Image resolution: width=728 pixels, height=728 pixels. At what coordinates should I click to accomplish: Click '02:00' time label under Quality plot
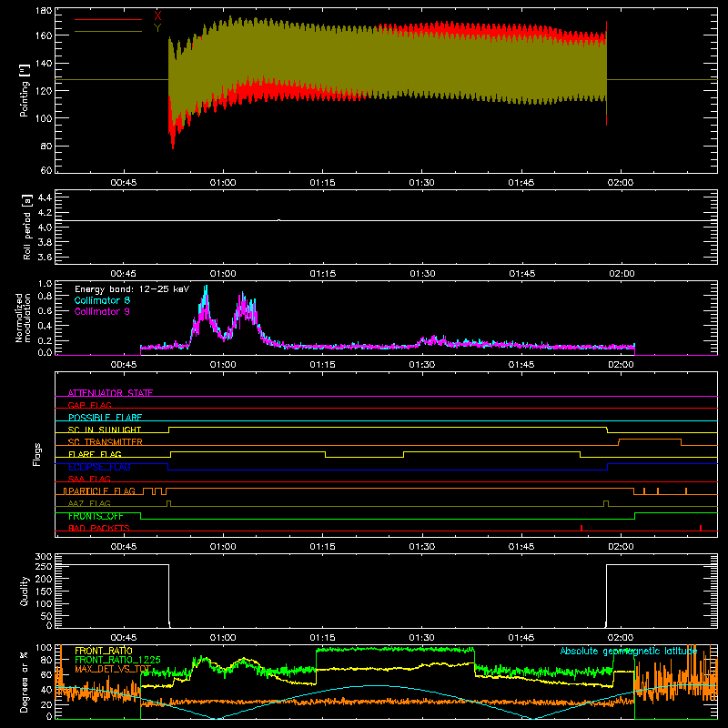click(621, 638)
